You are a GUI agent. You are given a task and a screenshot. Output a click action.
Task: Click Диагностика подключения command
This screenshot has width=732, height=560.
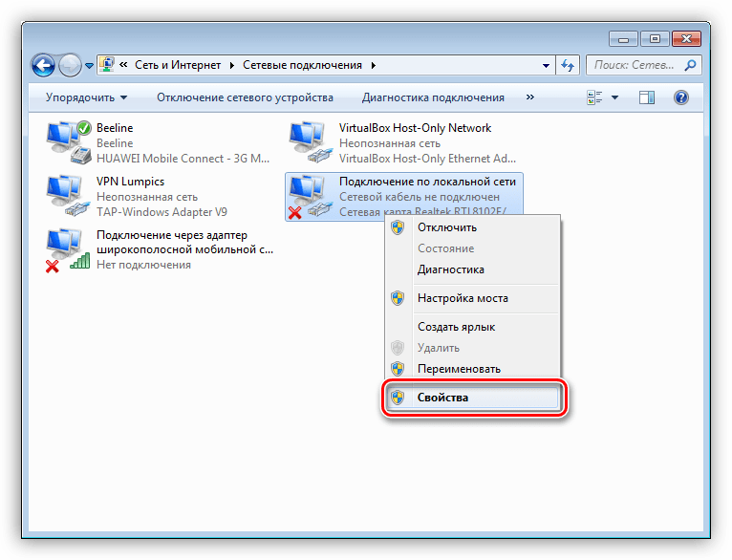(x=433, y=97)
